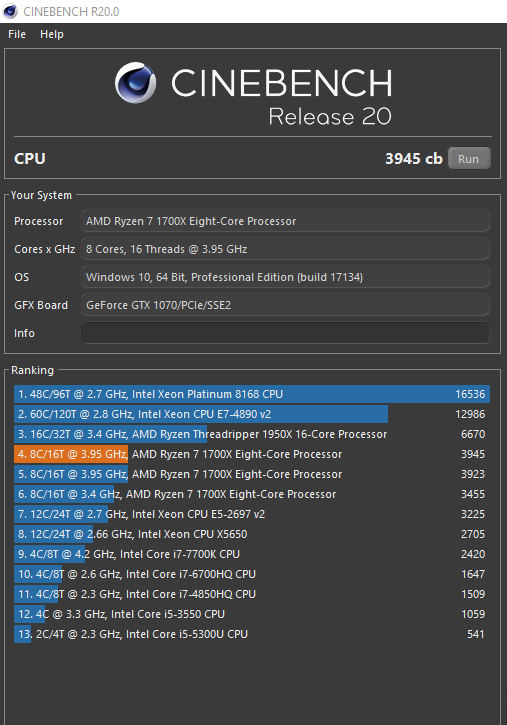Screen dimensions: 507x725
Task: Start the CPU benchmark with Run
Action: tap(469, 159)
